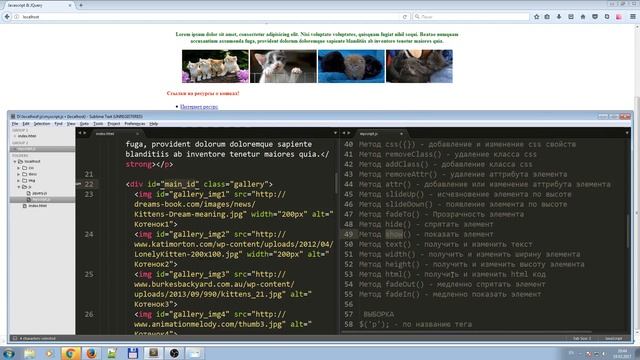Expand the docs folder in sidebar
640x360 pixels.
(19, 174)
